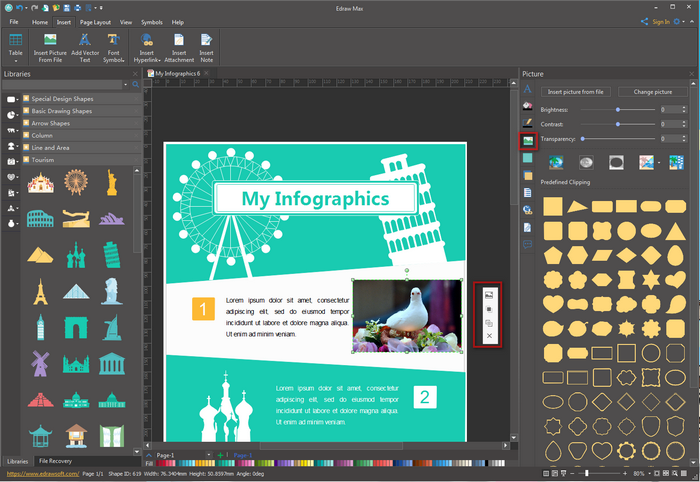The height and width of the screenshot is (482, 700).
Task: Click Insert Attachment ribbon icon
Action: point(178,41)
